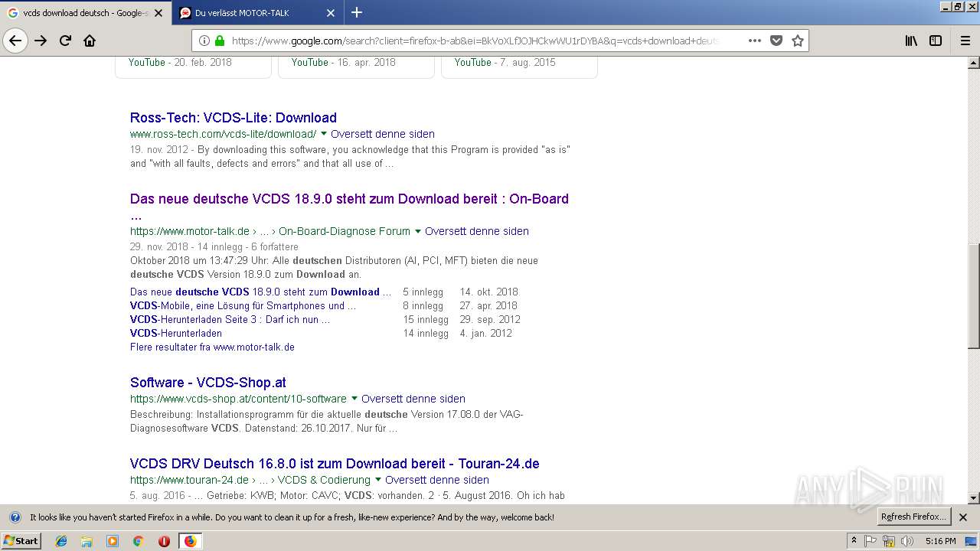Open the VCDS-Herunterladen thread from 4. jan. 2012
980x551 pixels.
click(x=176, y=333)
